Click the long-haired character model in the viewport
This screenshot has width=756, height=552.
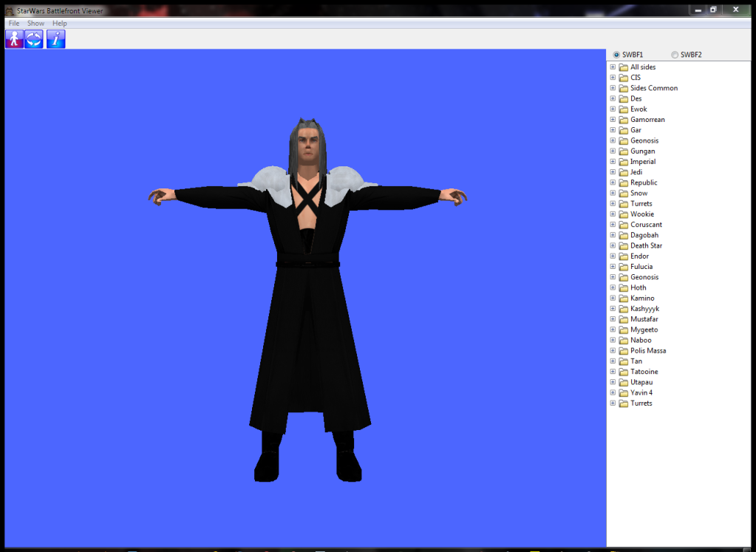[307, 299]
